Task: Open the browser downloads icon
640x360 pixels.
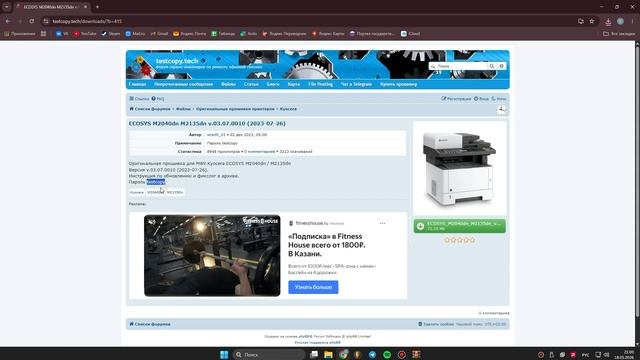Action: click(608, 22)
